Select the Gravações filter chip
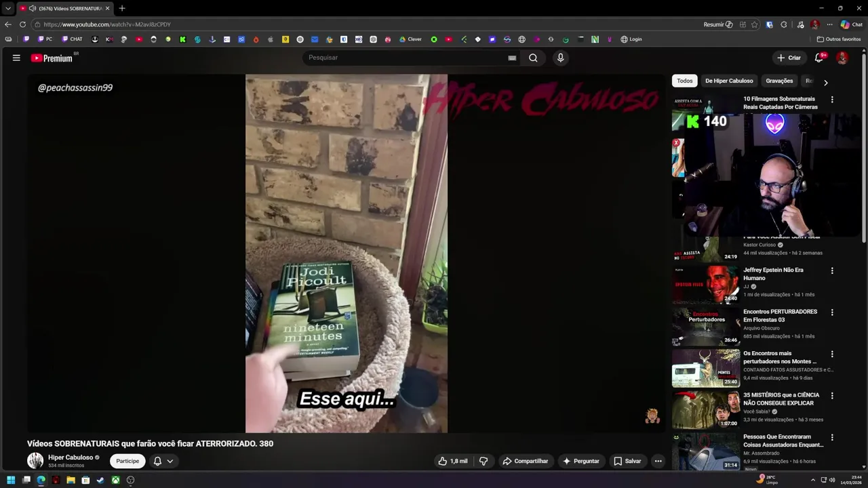Image resolution: width=868 pixels, height=488 pixels. [x=779, y=81]
